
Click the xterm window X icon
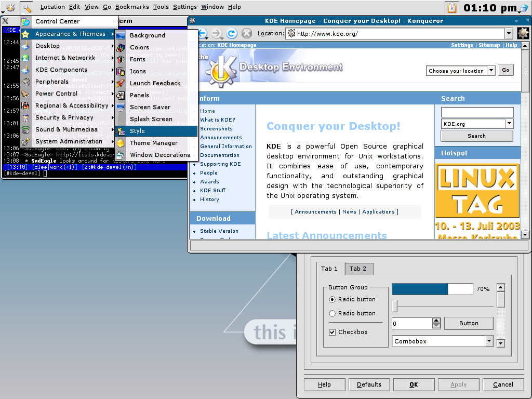tap(5, 21)
